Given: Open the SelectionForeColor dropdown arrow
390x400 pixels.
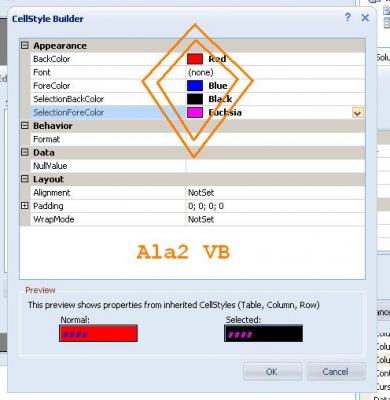Looking at the screenshot, I should click(x=357, y=113).
